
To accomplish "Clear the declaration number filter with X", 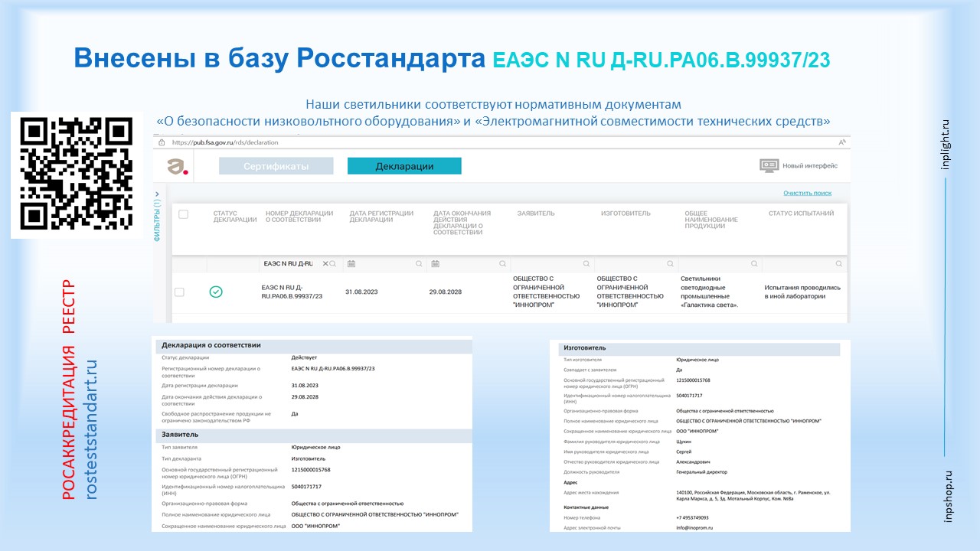I will pyautogui.click(x=325, y=263).
